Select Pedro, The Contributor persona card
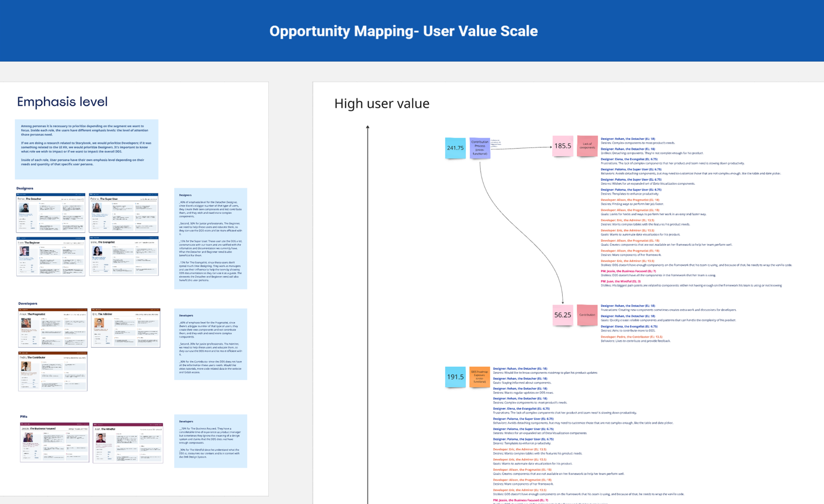The height and width of the screenshot is (504, 824). tap(52, 371)
